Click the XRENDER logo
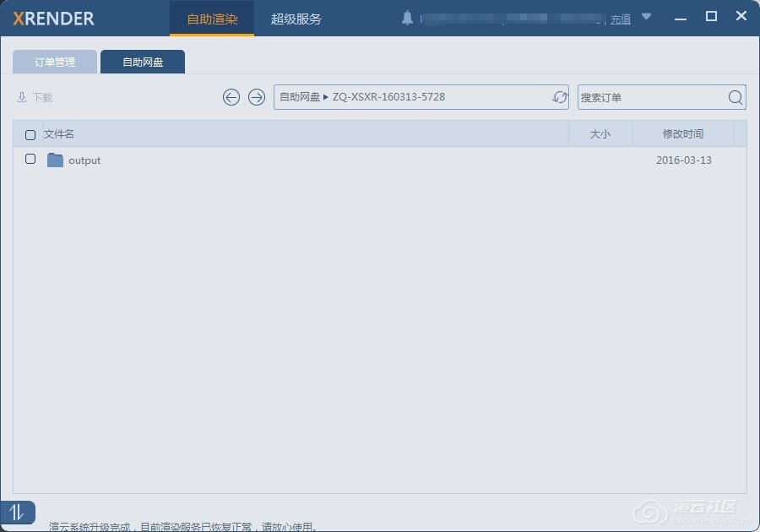 (53, 19)
